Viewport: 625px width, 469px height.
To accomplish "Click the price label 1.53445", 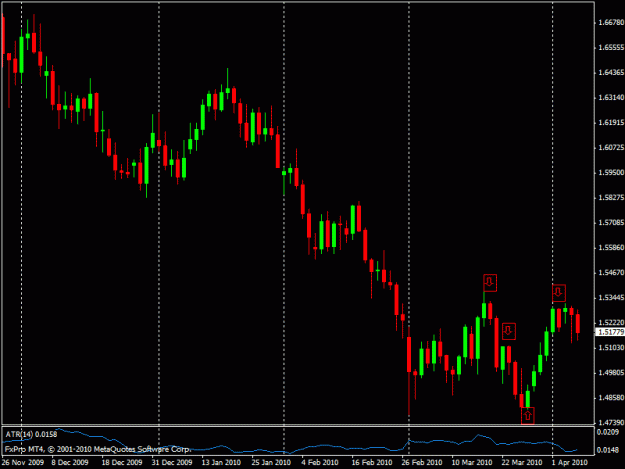I will click(x=611, y=298).
